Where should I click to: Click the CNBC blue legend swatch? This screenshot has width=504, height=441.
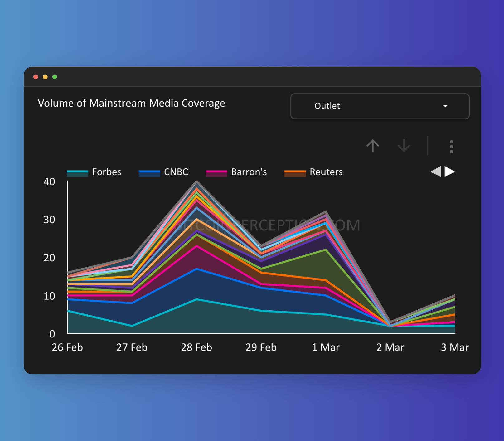coord(149,173)
